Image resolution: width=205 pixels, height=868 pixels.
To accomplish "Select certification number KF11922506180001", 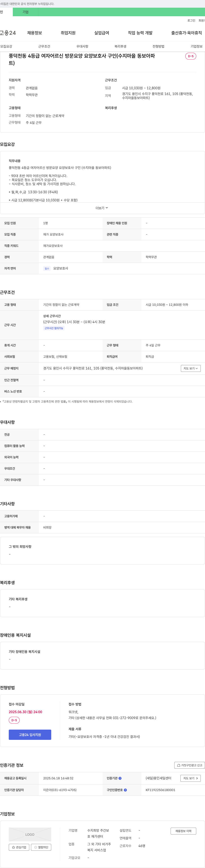I will [x=160, y=790].
